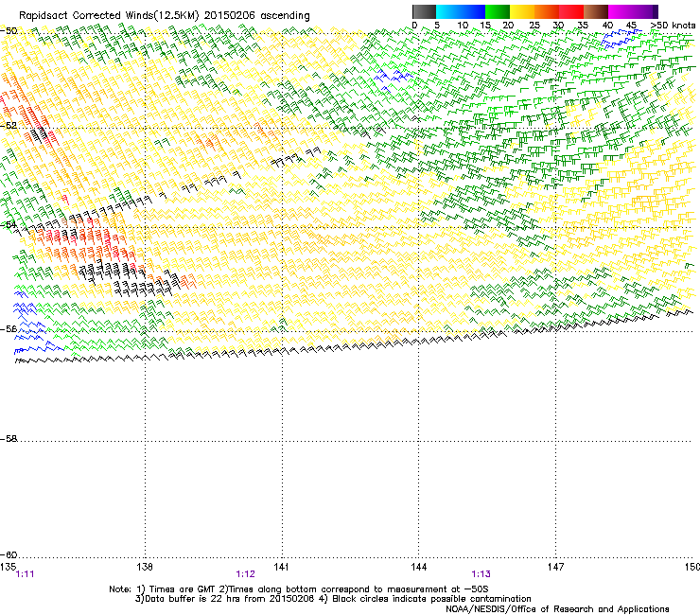This screenshot has height=615, width=700.
Task: Click the 'Times are GMT' note line
Action: point(299,589)
